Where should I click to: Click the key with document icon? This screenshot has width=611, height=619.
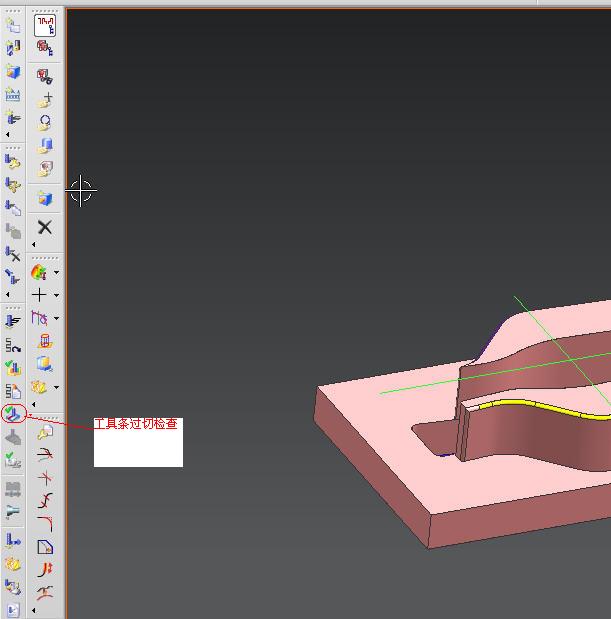[x=45, y=432]
